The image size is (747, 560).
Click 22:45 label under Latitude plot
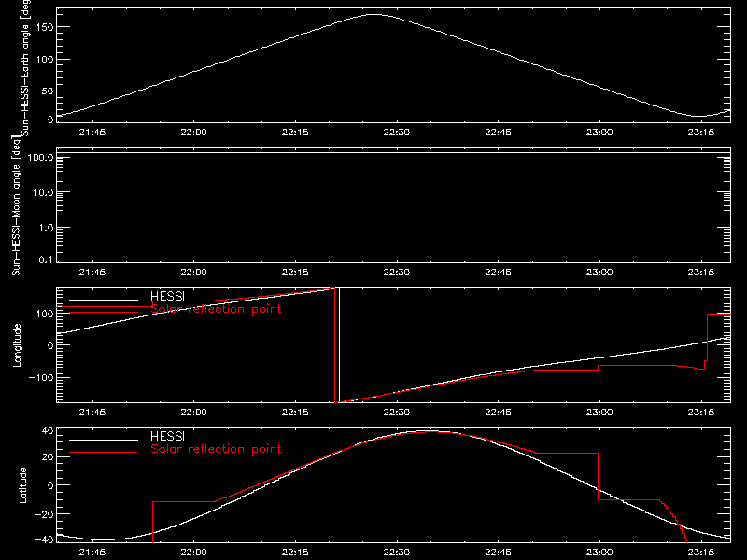[498, 553]
